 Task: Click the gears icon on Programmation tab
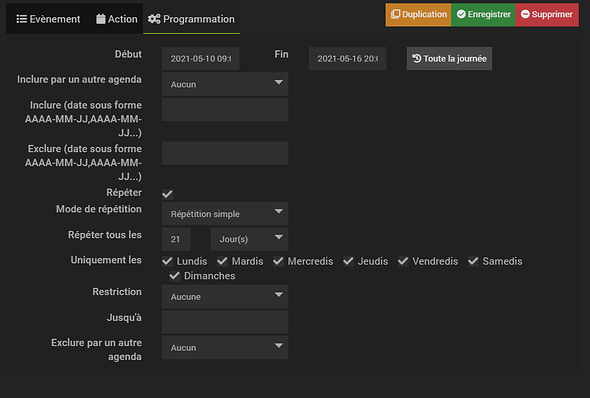point(154,19)
